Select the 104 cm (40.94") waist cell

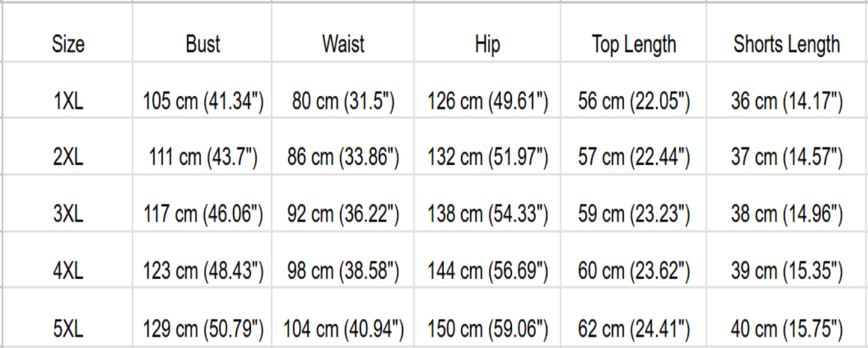coord(343,329)
